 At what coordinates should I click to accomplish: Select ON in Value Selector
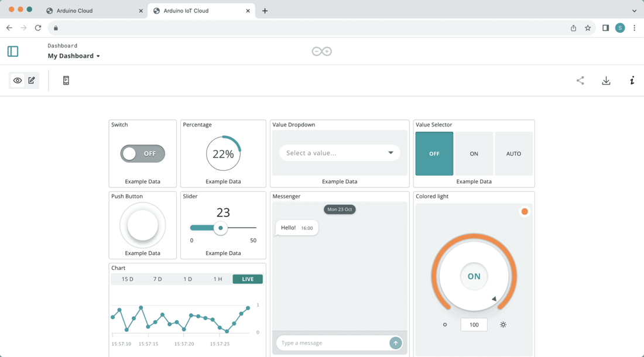click(x=474, y=153)
